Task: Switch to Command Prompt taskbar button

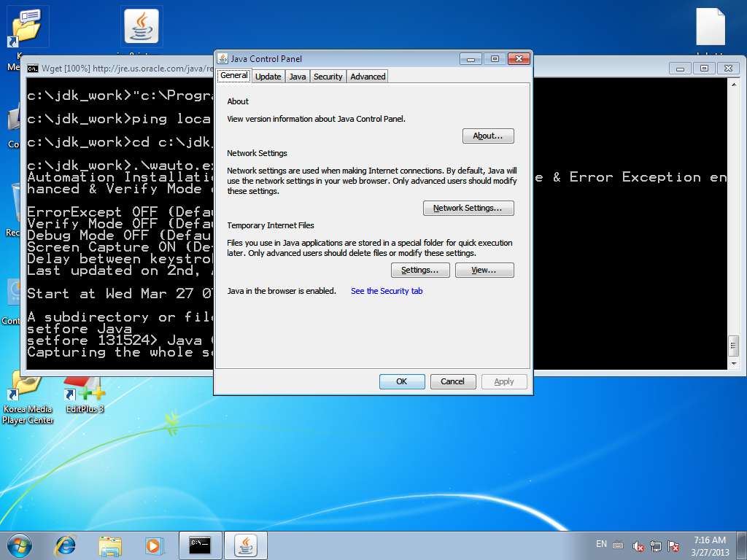Action: tap(200, 545)
